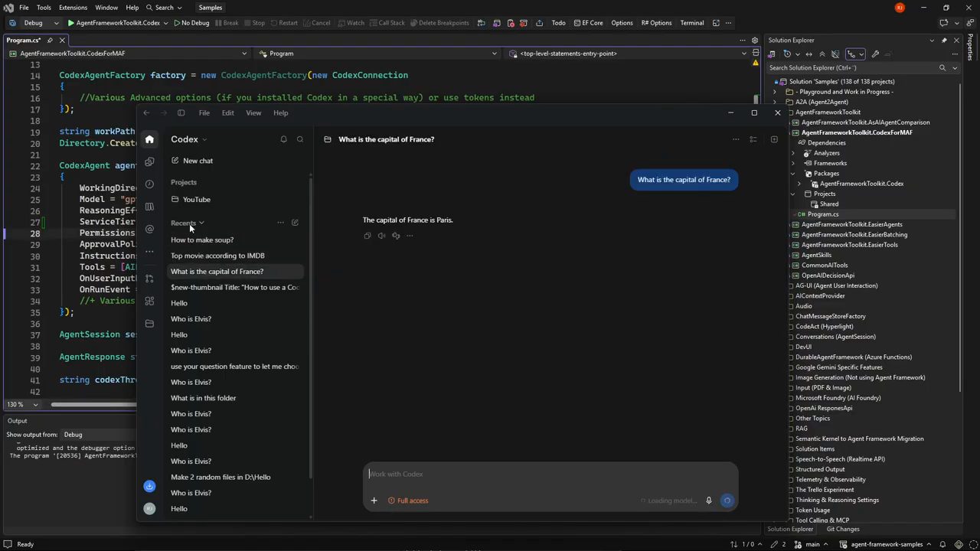The width and height of the screenshot is (980, 551).
Task: Open the Codex home icon in sidebar
Action: (149, 139)
